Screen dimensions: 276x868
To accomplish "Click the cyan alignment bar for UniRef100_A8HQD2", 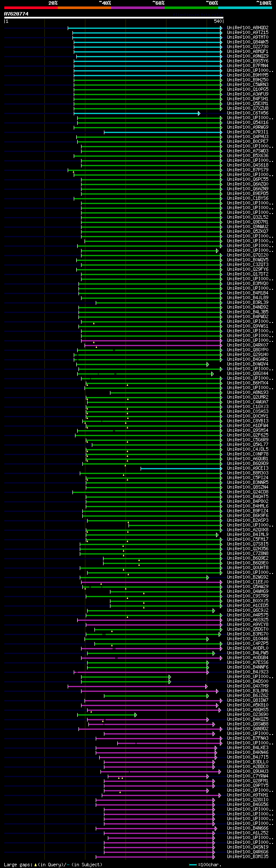I will pos(144,28).
